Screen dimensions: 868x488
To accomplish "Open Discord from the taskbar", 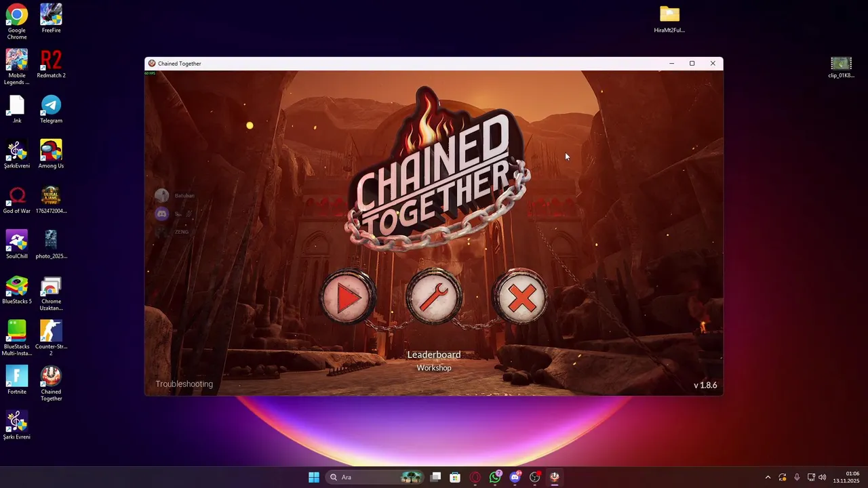I will tap(515, 477).
